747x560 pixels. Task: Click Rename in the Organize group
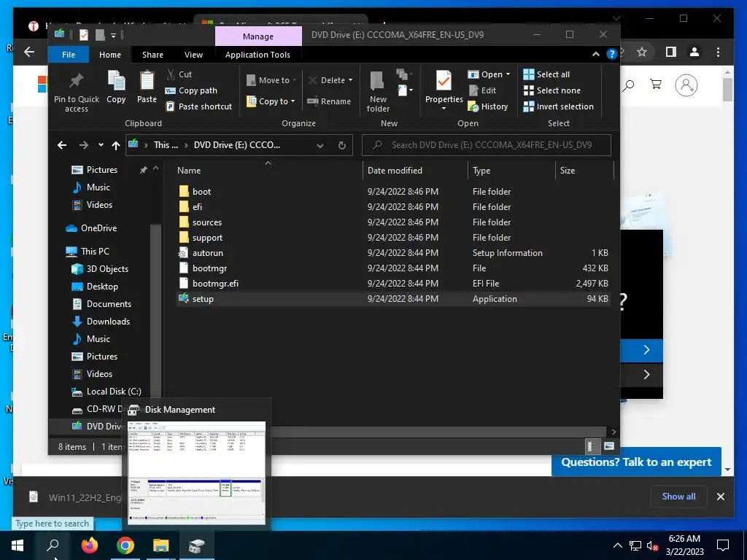329,101
